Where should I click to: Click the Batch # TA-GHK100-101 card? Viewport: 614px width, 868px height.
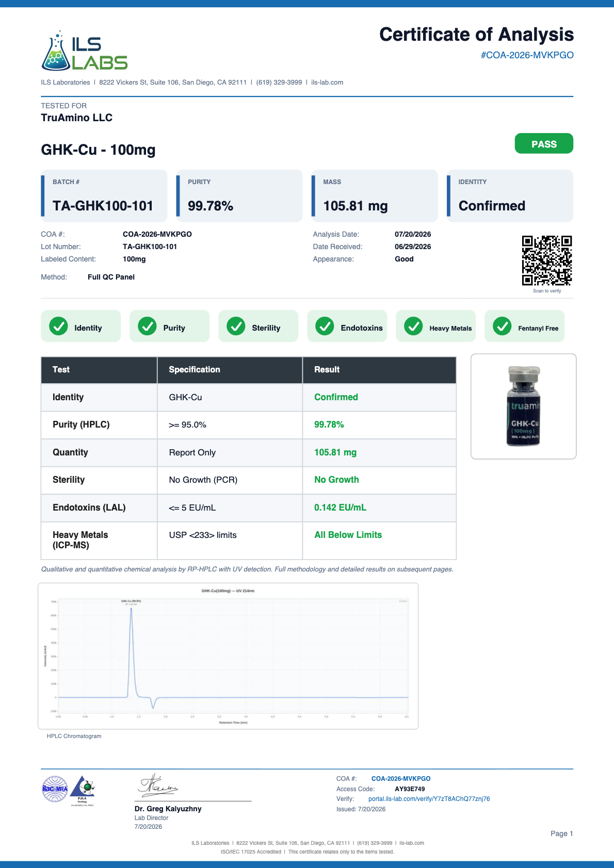[104, 196]
